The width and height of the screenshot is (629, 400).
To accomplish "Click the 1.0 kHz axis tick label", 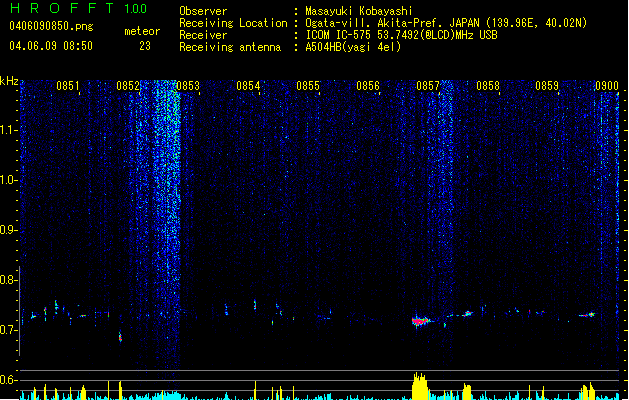I will click(x=9, y=180).
